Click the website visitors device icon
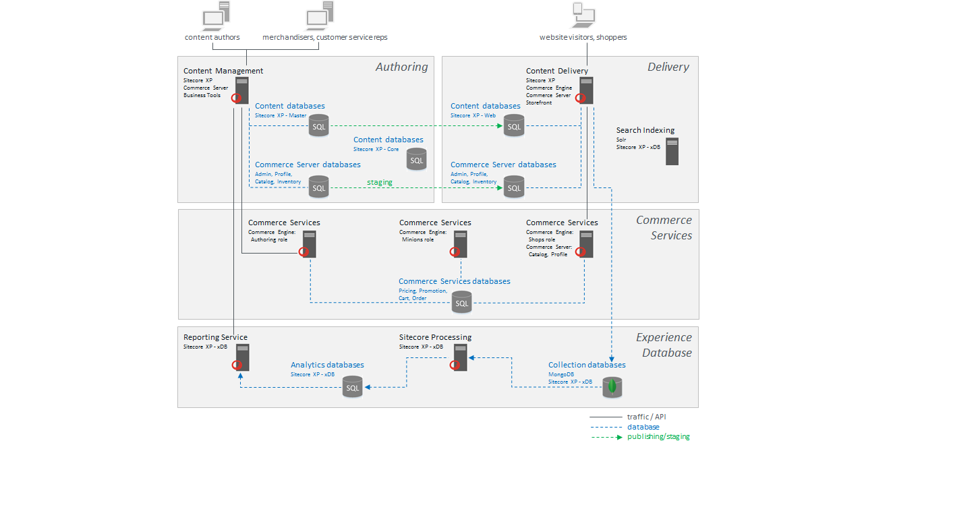The height and width of the screenshot is (528, 980). click(x=583, y=15)
